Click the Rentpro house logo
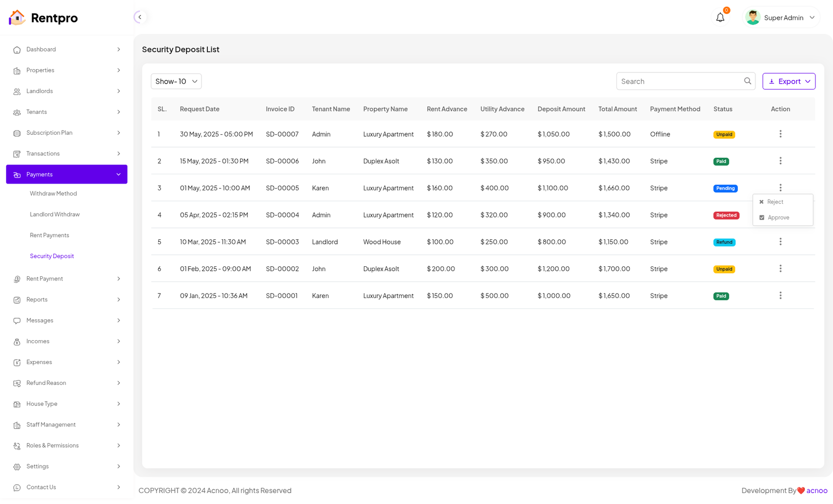This screenshot has width=833, height=504. [17, 18]
